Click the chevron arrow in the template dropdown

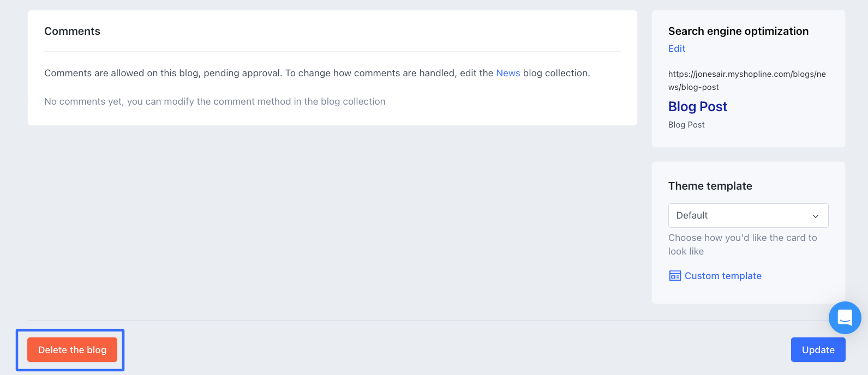pyautogui.click(x=816, y=216)
